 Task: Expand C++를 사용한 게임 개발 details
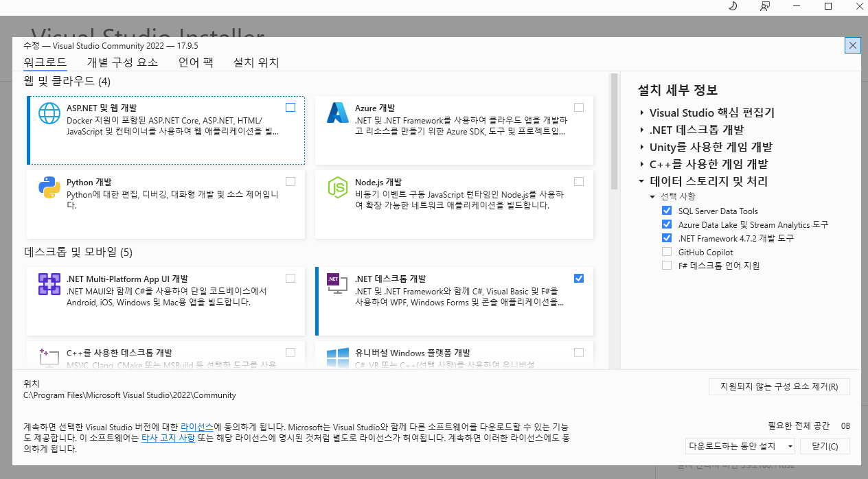(x=641, y=164)
